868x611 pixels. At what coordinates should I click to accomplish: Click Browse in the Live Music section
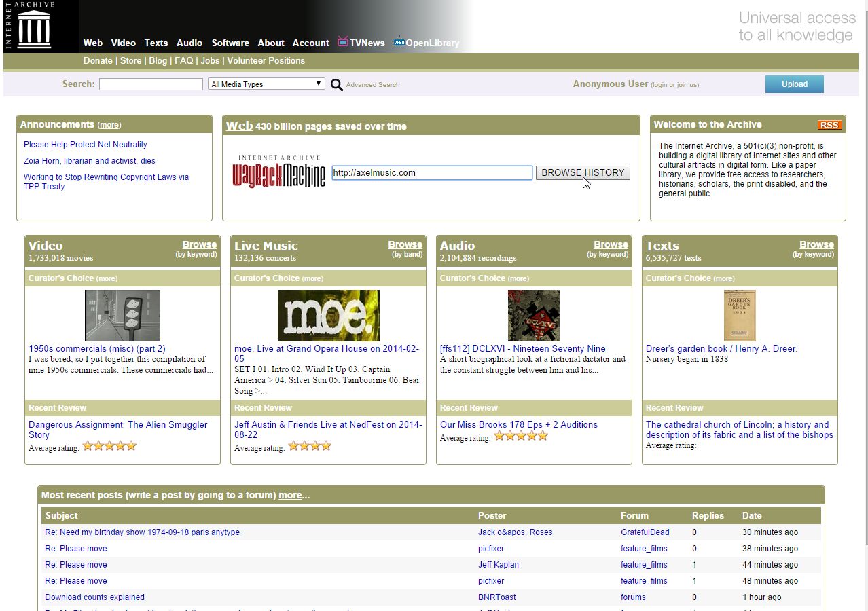click(405, 244)
